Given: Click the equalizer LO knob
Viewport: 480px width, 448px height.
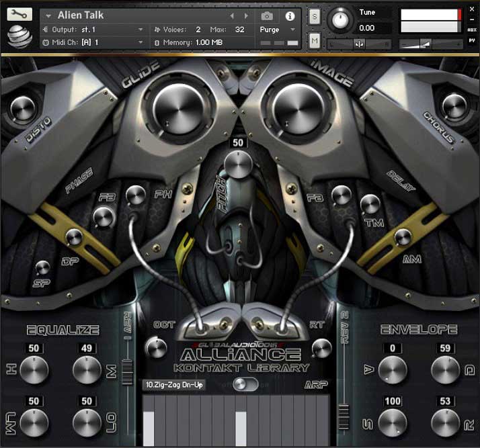Looking at the screenshot, I should point(87,423).
